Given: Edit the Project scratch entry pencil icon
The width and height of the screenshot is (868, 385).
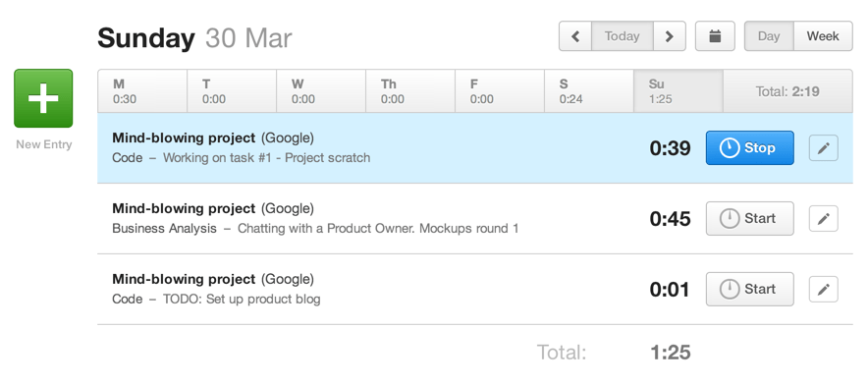Looking at the screenshot, I should click(x=823, y=148).
